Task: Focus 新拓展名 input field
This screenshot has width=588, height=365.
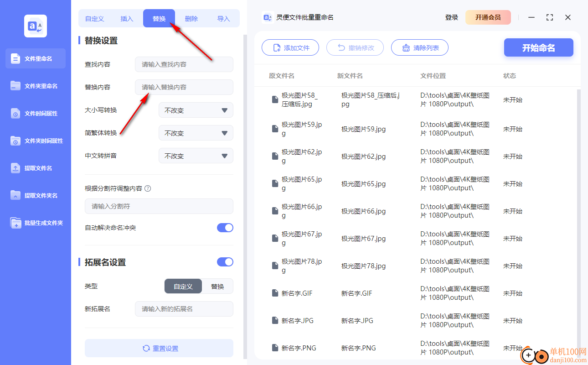Action: pos(184,309)
